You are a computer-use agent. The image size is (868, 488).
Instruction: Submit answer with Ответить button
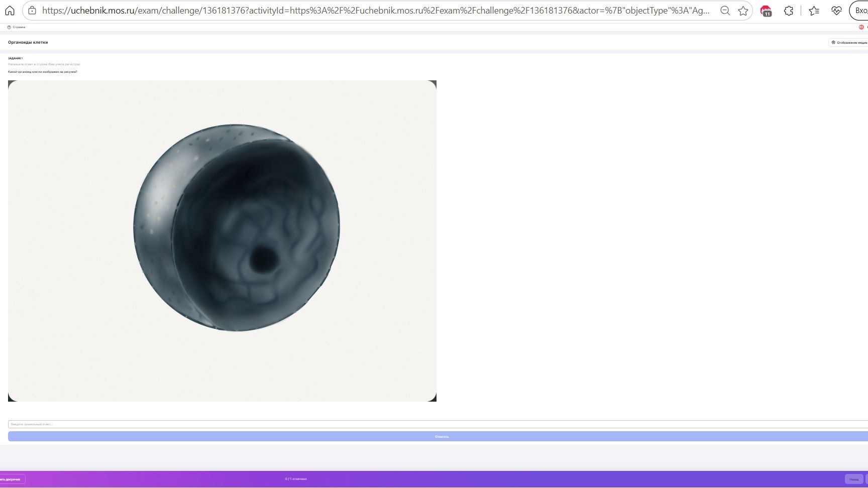coord(438,436)
